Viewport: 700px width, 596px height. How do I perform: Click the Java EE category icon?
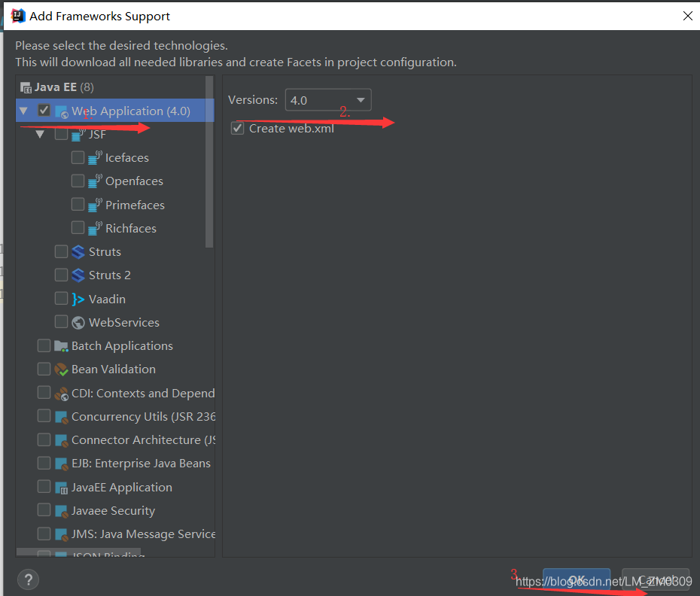point(26,87)
